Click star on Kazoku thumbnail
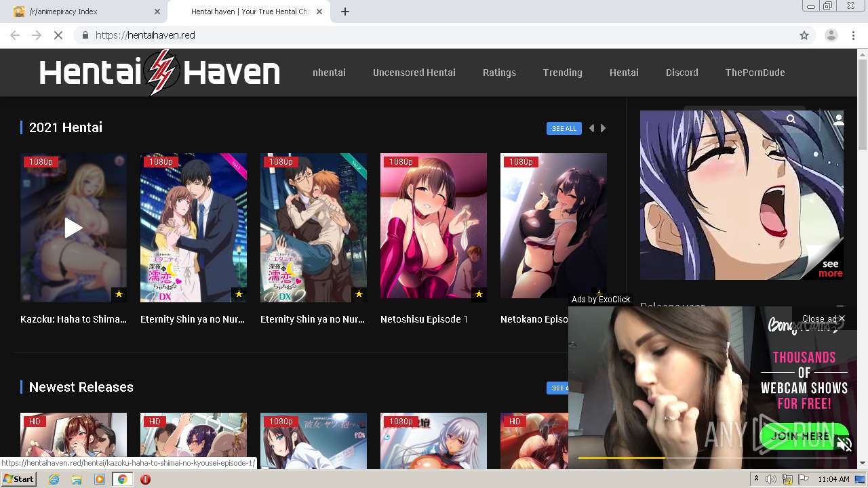 (119, 294)
